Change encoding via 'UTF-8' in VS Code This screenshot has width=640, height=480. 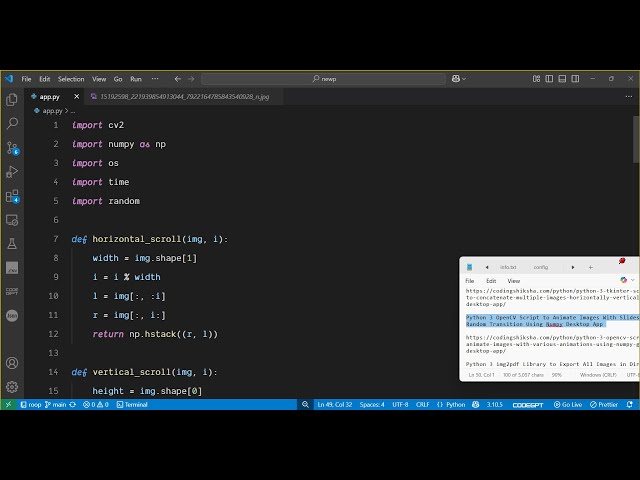[x=400, y=404]
